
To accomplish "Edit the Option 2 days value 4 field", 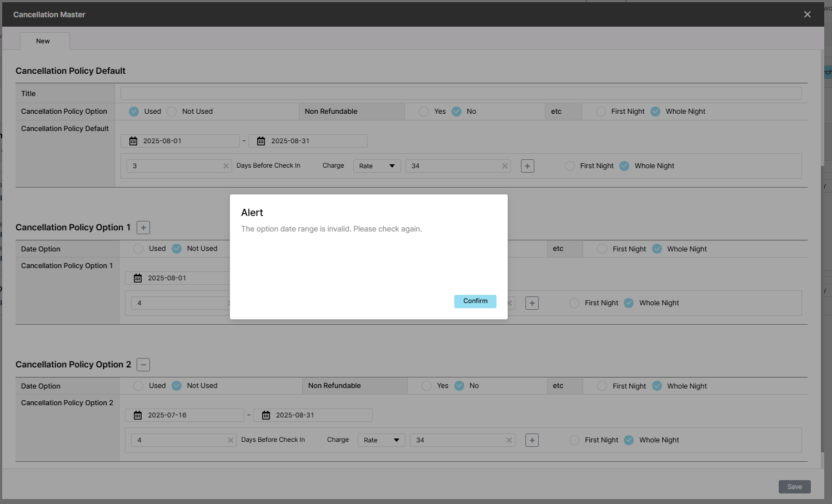I will coord(183,440).
